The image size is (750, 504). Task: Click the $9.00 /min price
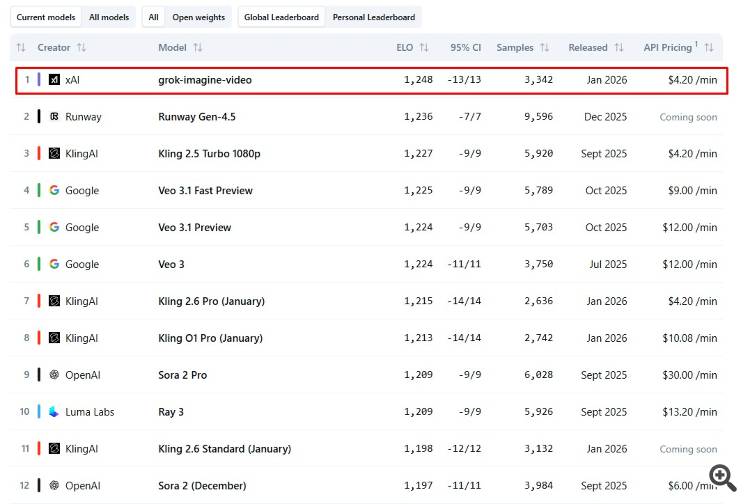693,190
